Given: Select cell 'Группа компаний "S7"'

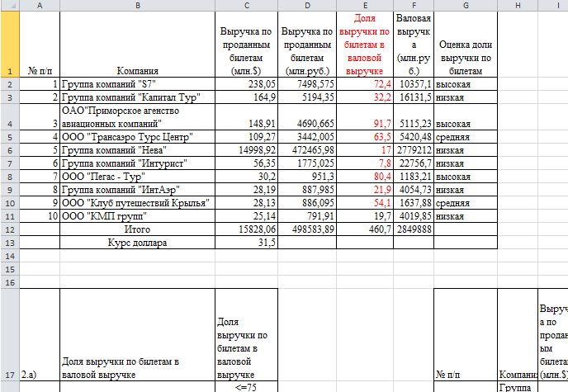Looking at the screenshot, I should click(138, 84).
